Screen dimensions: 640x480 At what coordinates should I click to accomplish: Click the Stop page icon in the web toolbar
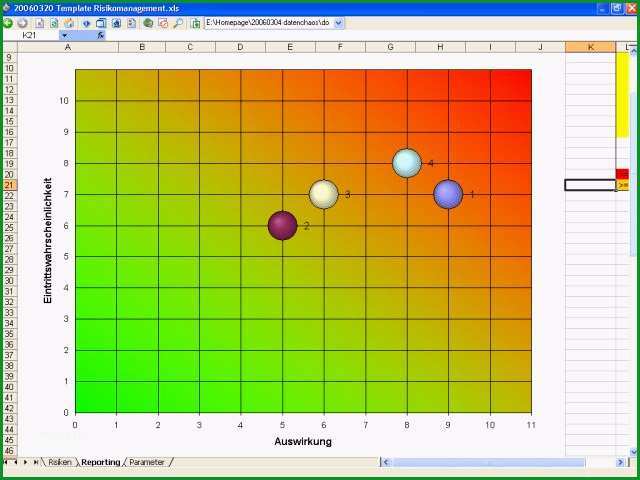coord(39,23)
